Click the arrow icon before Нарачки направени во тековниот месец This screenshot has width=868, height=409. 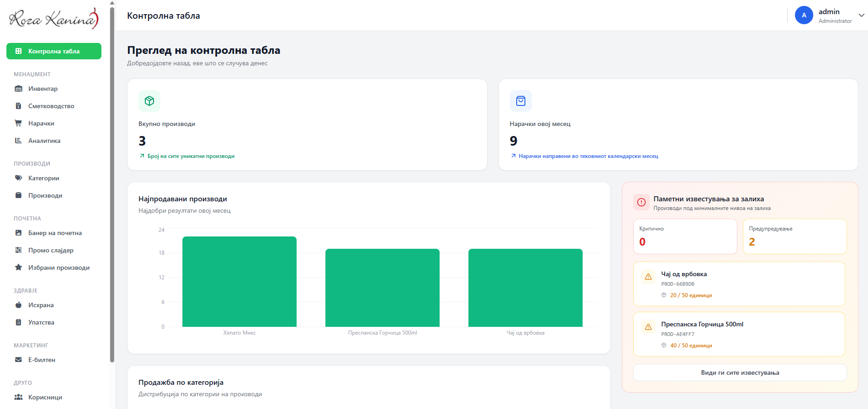point(513,156)
